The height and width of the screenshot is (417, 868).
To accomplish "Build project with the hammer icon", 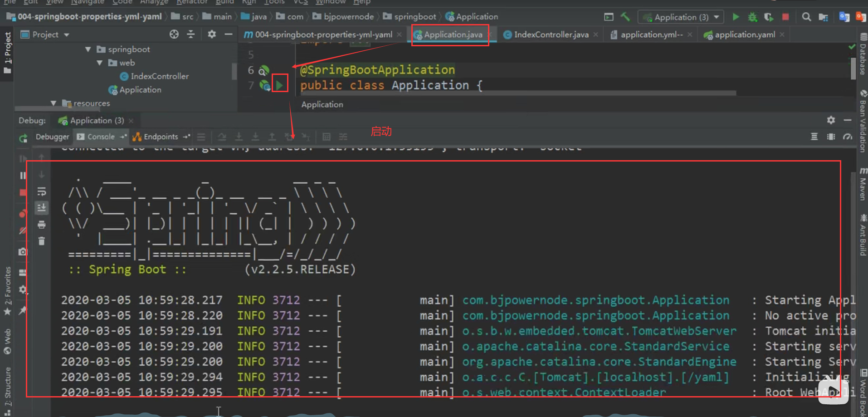I will (625, 17).
